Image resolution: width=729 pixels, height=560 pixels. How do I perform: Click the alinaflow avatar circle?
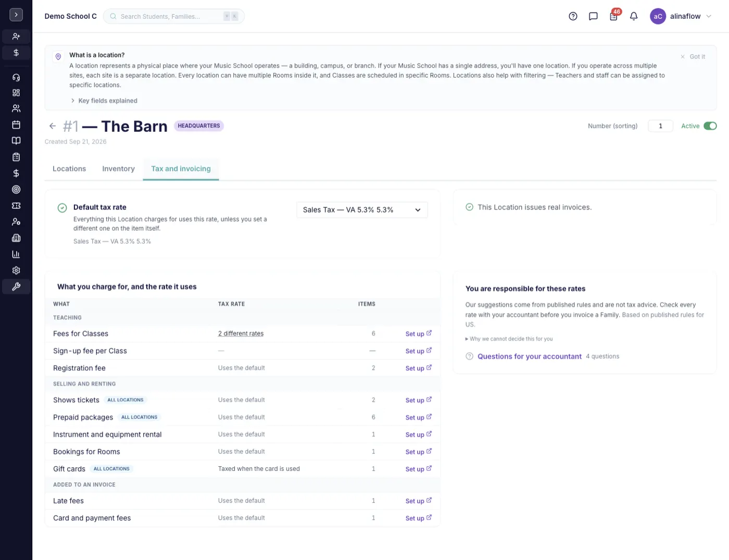(658, 16)
